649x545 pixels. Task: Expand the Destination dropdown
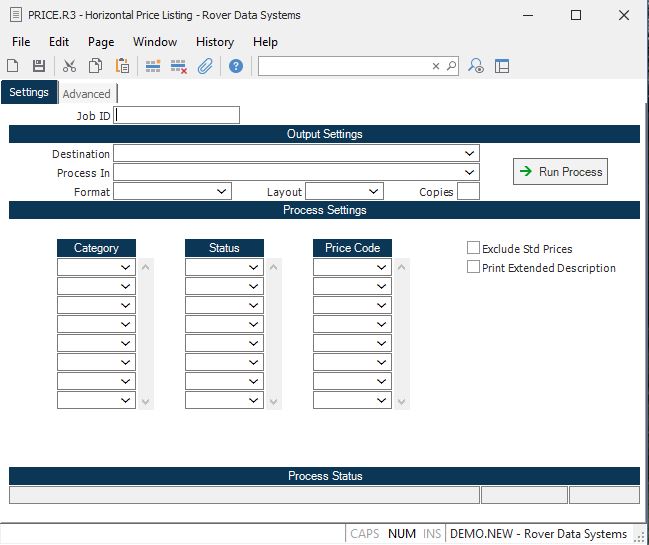click(x=470, y=154)
